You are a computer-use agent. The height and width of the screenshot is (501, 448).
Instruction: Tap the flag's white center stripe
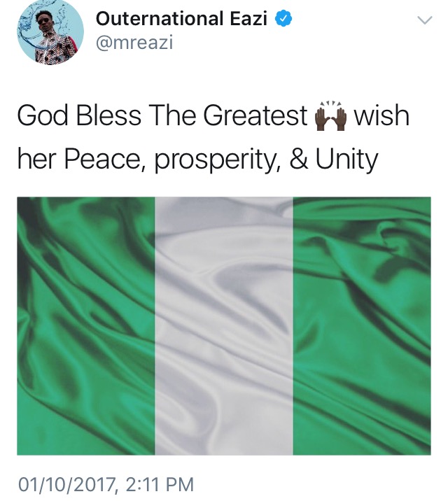click(224, 326)
